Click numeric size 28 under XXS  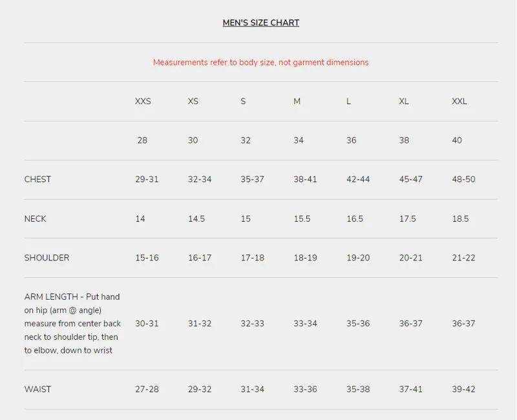(142, 140)
